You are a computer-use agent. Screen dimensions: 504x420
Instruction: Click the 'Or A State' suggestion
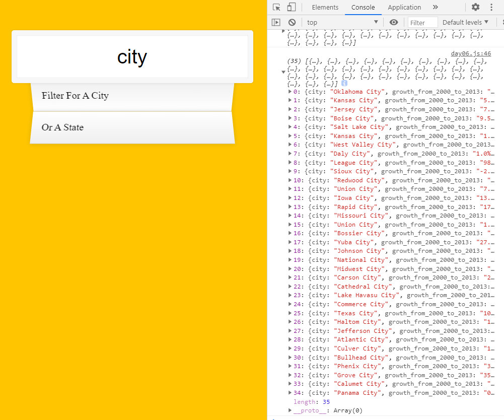132,127
